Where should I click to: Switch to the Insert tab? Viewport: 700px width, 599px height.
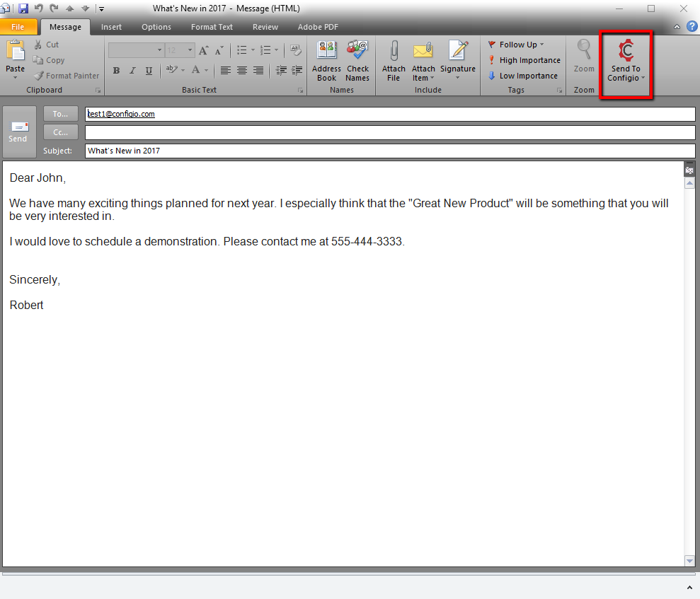(111, 27)
